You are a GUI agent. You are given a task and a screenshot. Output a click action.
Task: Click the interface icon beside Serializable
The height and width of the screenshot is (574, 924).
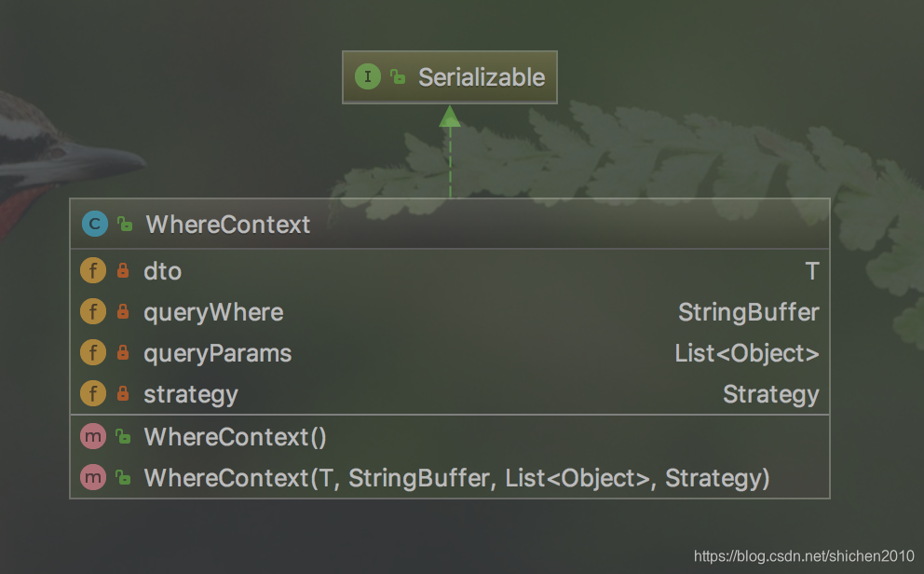point(368,77)
